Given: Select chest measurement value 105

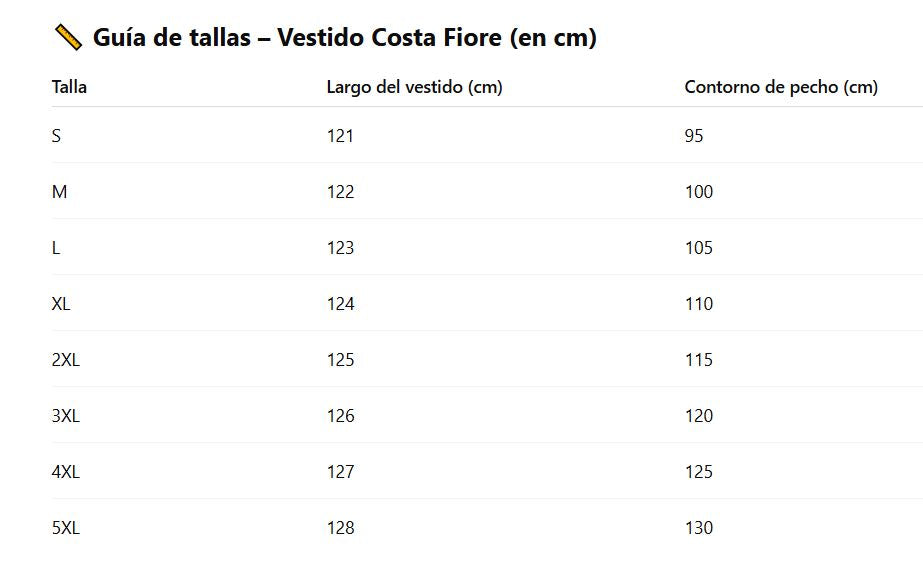Looking at the screenshot, I should coord(698,248).
